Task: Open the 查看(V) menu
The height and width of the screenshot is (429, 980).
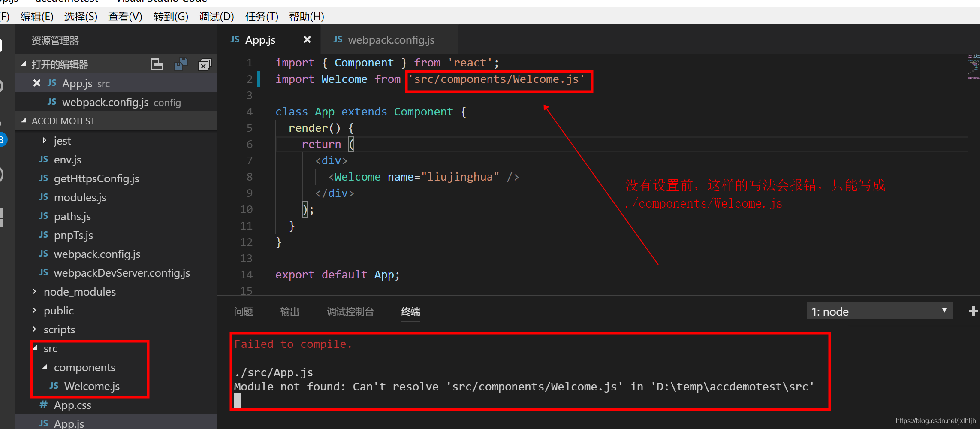Action: pyautogui.click(x=125, y=17)
